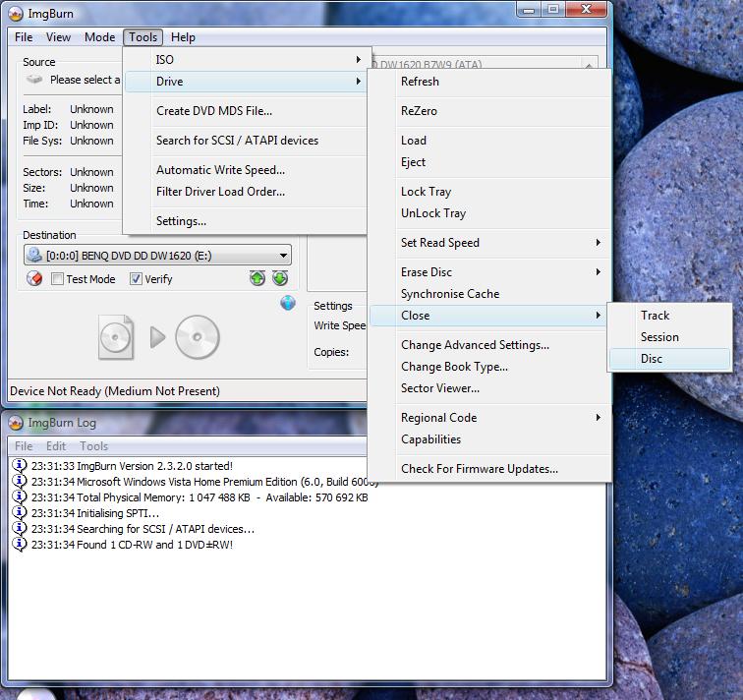Viewport: 743px width, 700px height.
Task: Click the blue globe icon
Action: pyautogui.click(x=288, y=303)
